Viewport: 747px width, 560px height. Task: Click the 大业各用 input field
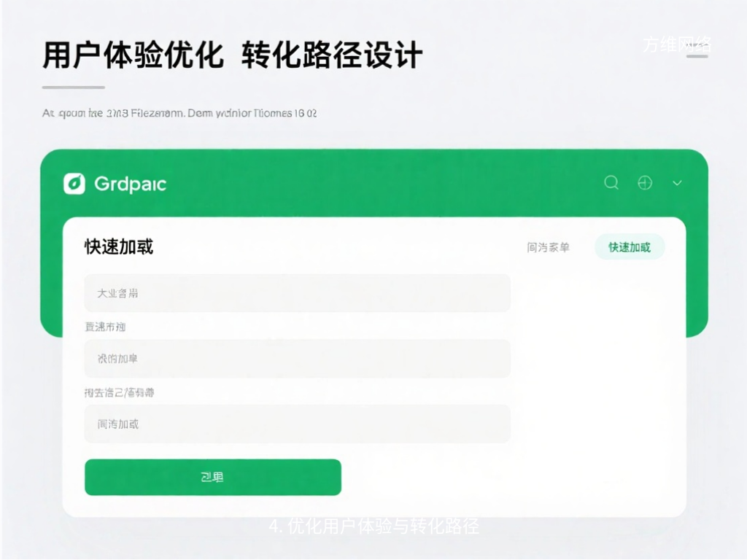click(298, 292)
